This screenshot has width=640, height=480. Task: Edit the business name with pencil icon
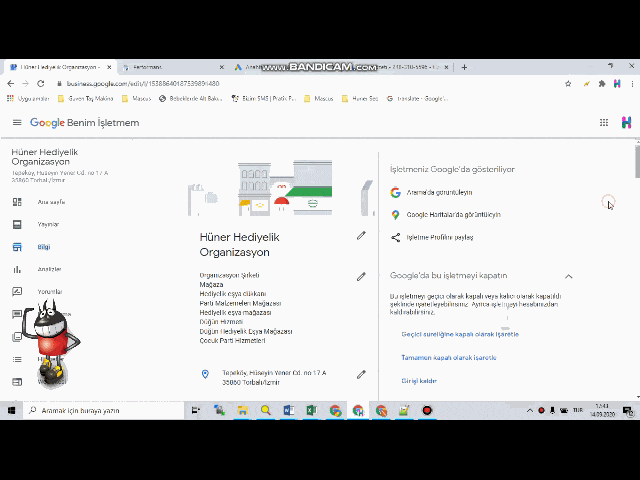point(361,236)
